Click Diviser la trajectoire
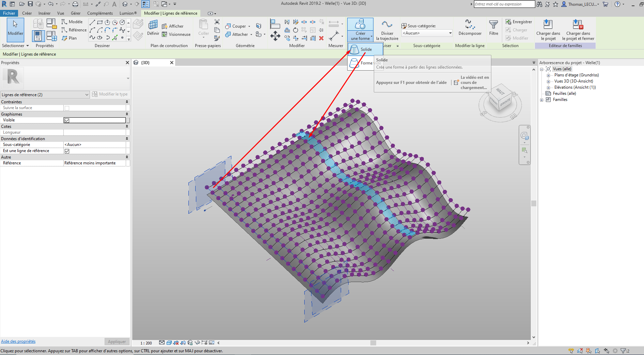The height and width of the screenshot is (355, 644). (x=387, y=30)
